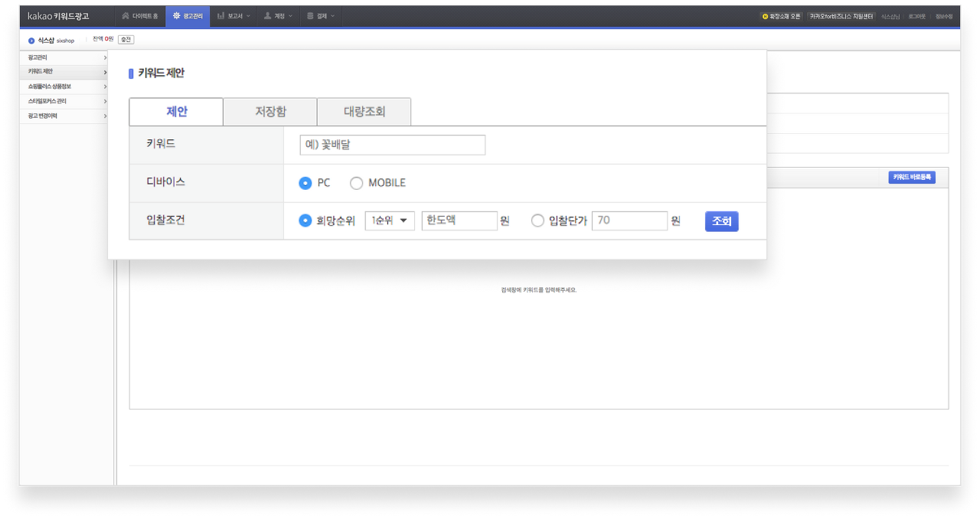
Task: Click the 로그아웃 link
Action: coord(916,16)
